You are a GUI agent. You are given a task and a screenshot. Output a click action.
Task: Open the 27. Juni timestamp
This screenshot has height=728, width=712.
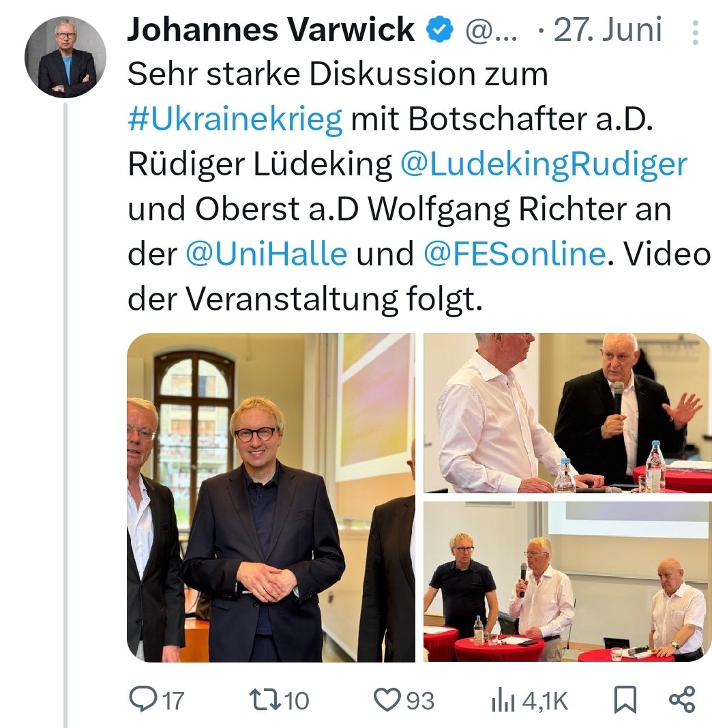point(608,30)
